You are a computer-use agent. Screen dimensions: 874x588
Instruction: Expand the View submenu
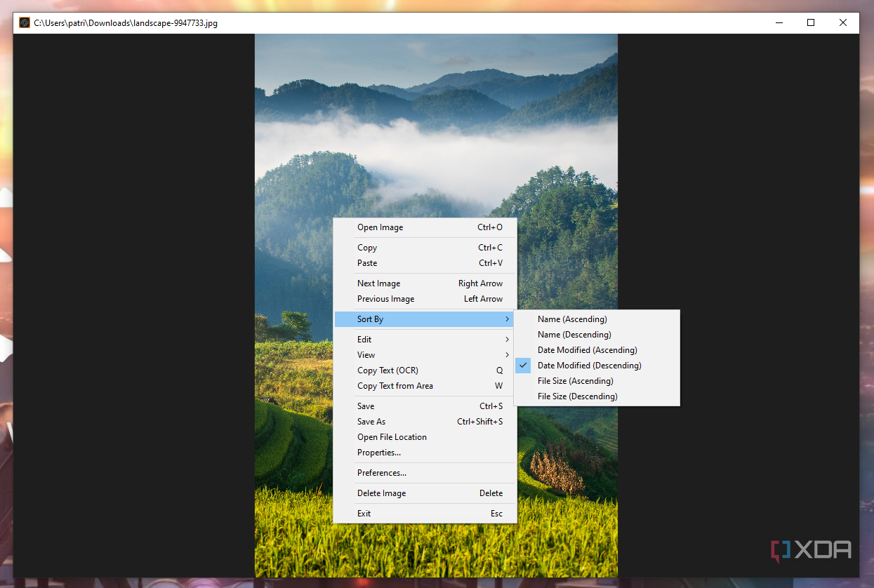425,355
